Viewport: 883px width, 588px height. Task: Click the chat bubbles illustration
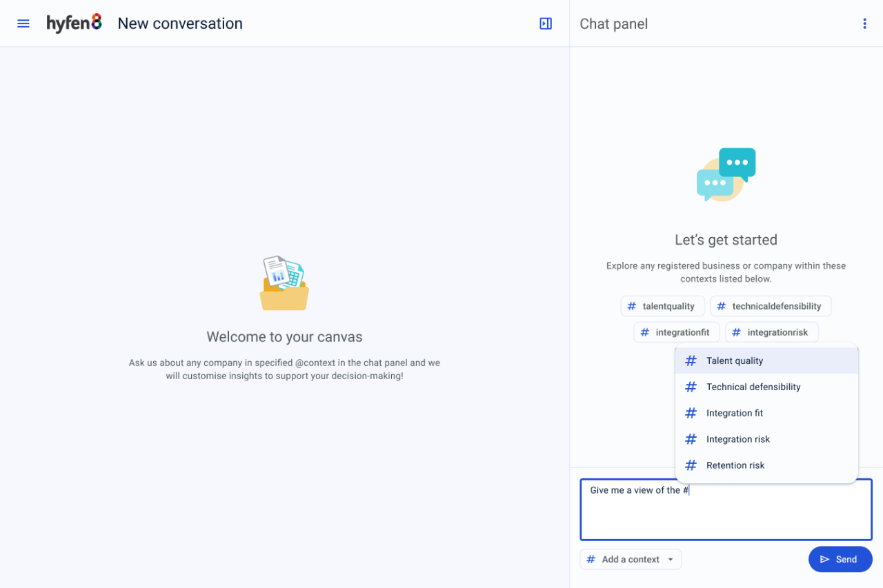click(x=726, y=174)
